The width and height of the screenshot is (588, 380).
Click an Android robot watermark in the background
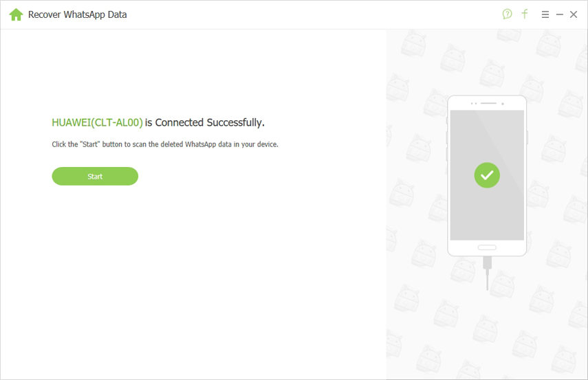[413, 43]
